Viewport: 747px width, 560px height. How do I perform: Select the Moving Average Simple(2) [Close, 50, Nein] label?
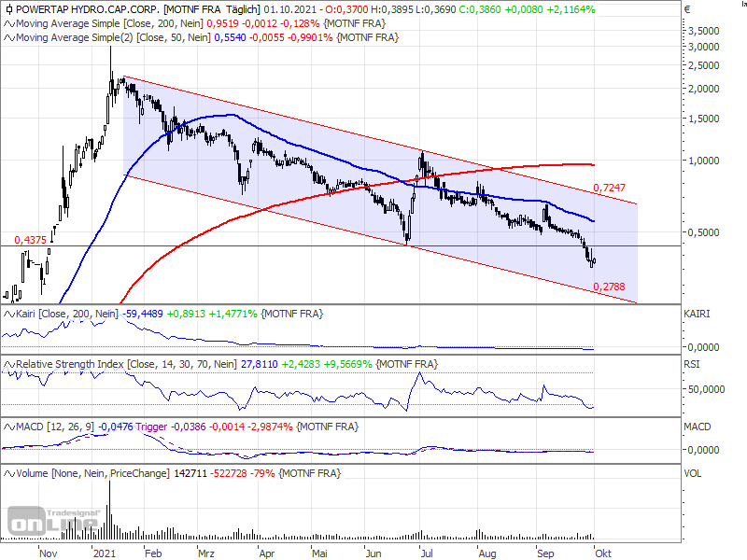(113, 37)
